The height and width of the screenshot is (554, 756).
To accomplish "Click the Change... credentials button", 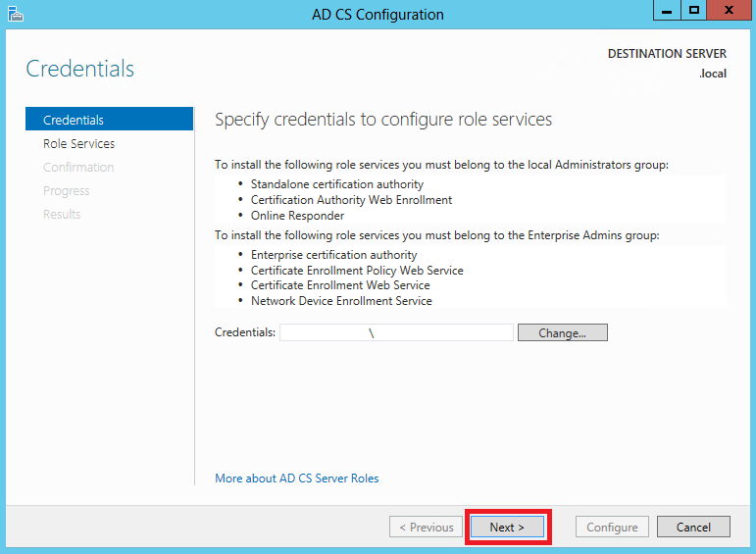I will 562,332.
